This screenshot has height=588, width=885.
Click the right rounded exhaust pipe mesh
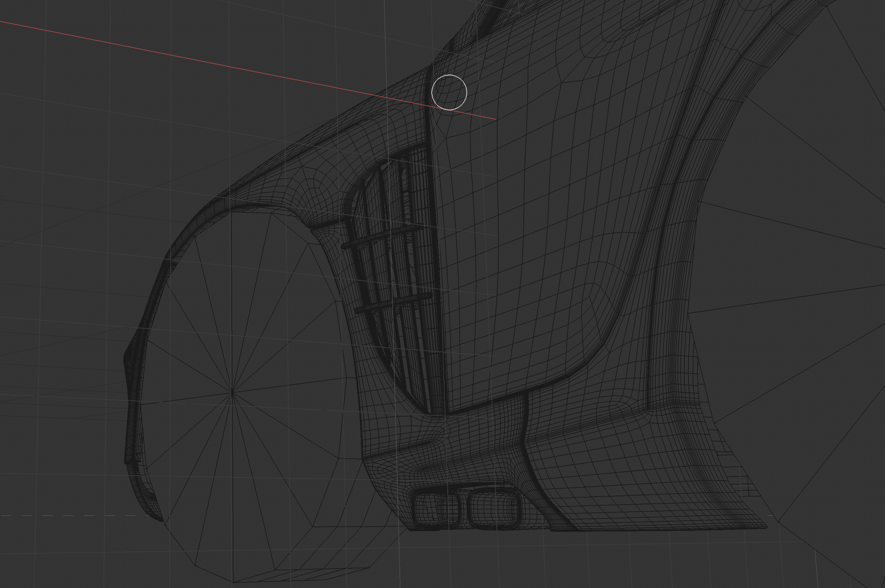click(x=495, y=508)
